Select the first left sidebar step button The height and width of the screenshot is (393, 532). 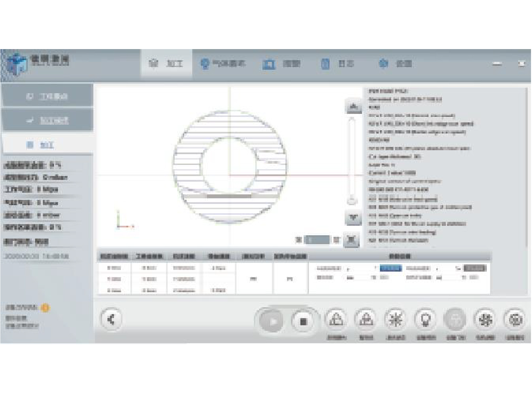click(47, 96)
